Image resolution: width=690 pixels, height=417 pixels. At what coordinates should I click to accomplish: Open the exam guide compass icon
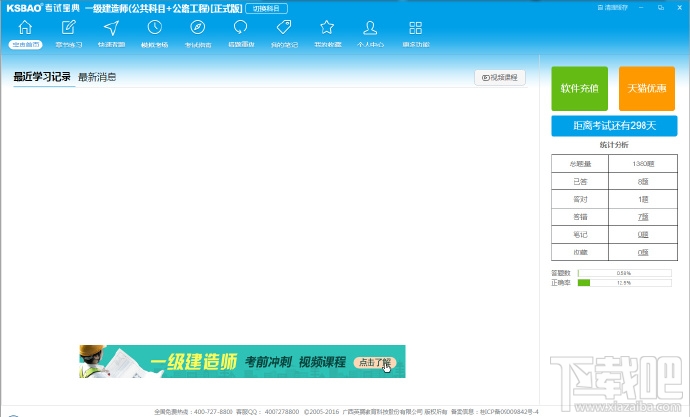[198, 28]
